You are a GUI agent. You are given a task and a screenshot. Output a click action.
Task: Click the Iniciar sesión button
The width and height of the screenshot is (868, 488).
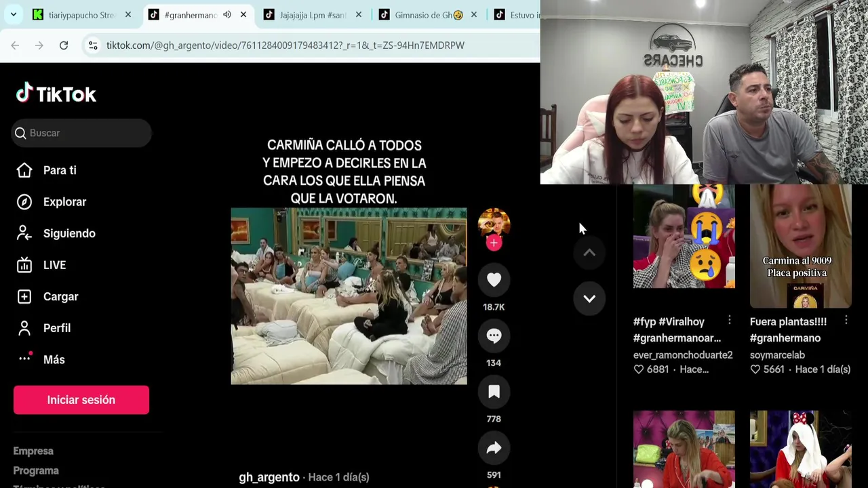click(81, 400)
